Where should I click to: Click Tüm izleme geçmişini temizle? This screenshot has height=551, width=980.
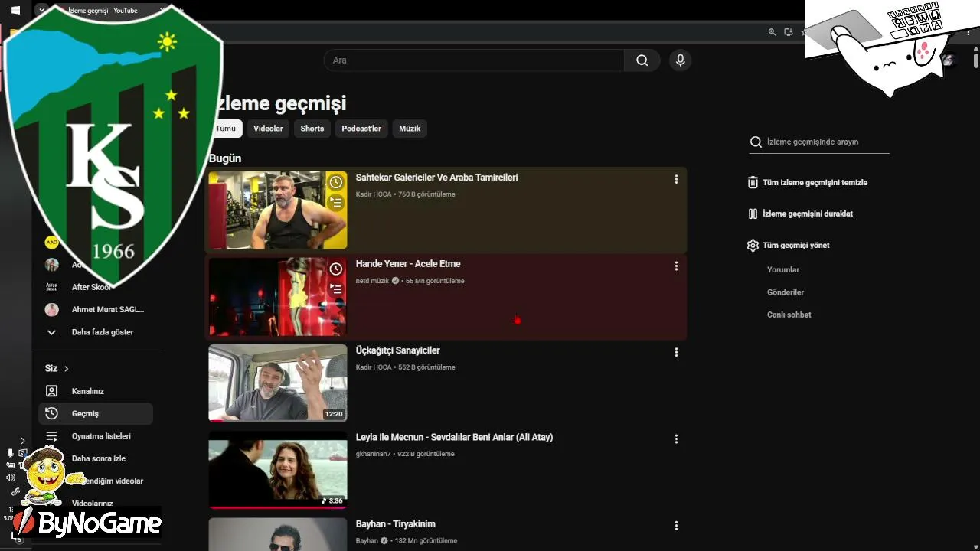[x=815, y=183]
